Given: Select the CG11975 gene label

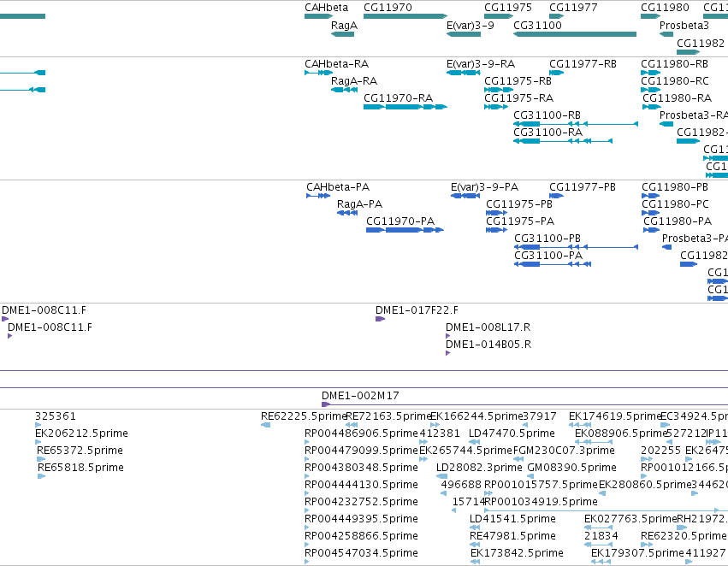Looking at the screenshot, I should (508, 8).
